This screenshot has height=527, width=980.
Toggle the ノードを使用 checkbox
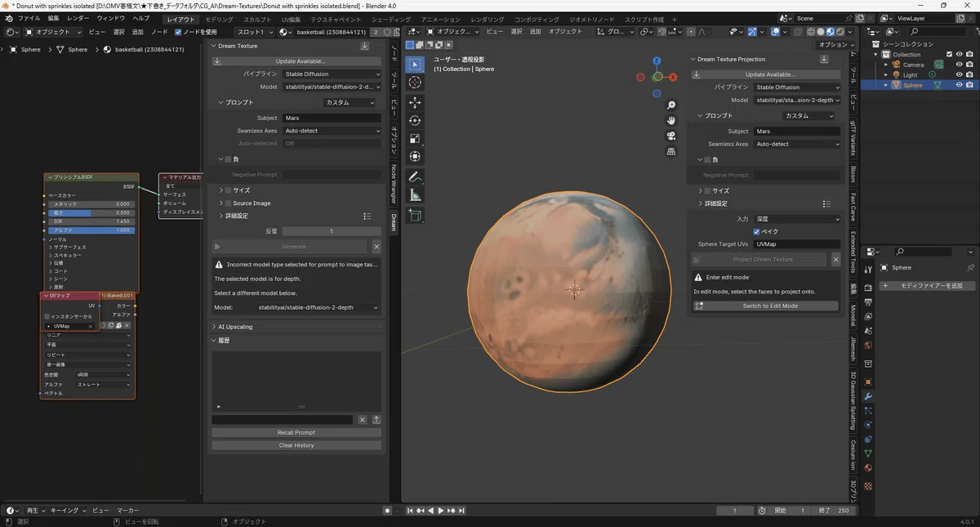pos(179,32)
